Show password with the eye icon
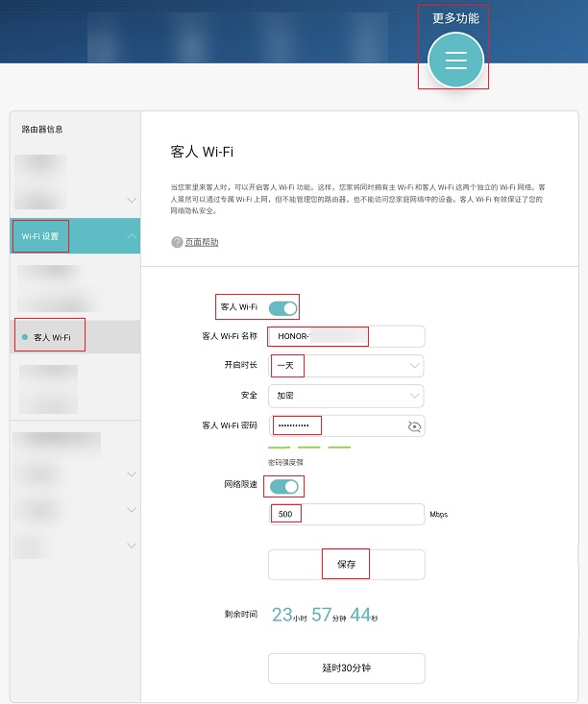588x704 pixels. pyautogui.click(x=414, y=425)
